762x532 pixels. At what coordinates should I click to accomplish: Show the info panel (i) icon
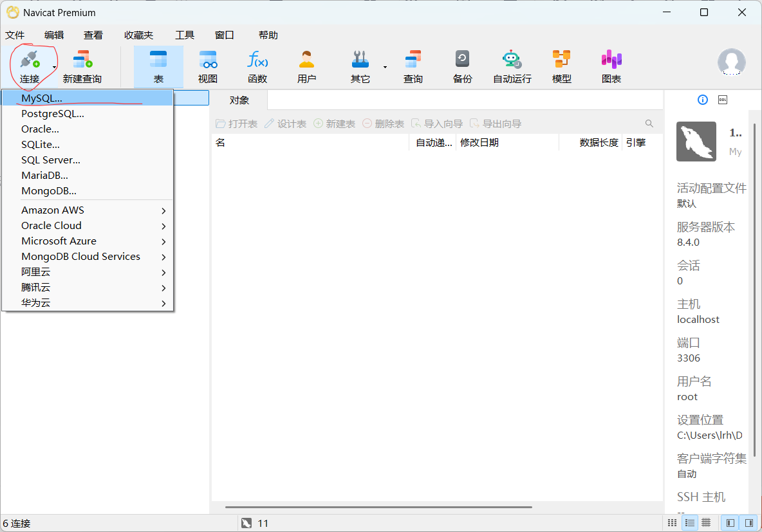pyautogui.click(x=703, y=100)
